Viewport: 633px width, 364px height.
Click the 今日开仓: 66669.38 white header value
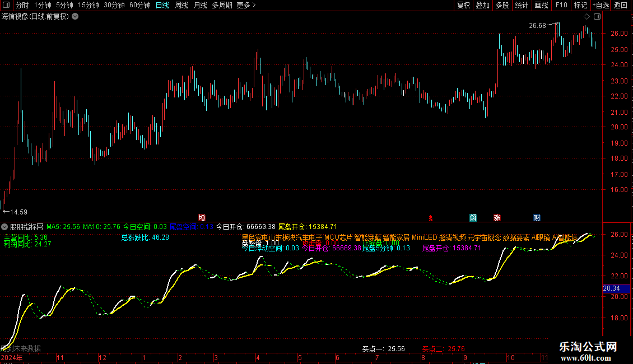[245, 227]
